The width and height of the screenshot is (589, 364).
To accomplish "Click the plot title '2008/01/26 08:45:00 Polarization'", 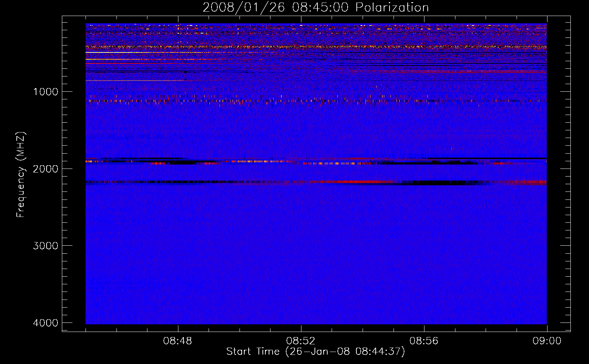I will 316,8.
